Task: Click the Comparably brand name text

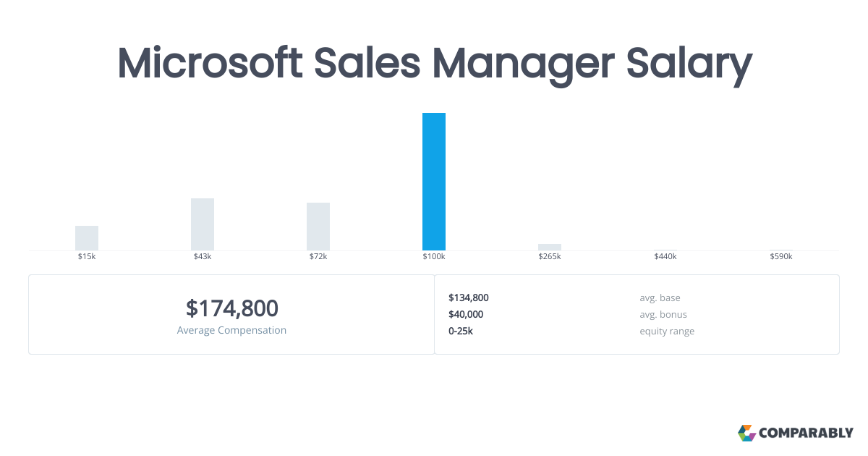Action: tap(806, 434)
